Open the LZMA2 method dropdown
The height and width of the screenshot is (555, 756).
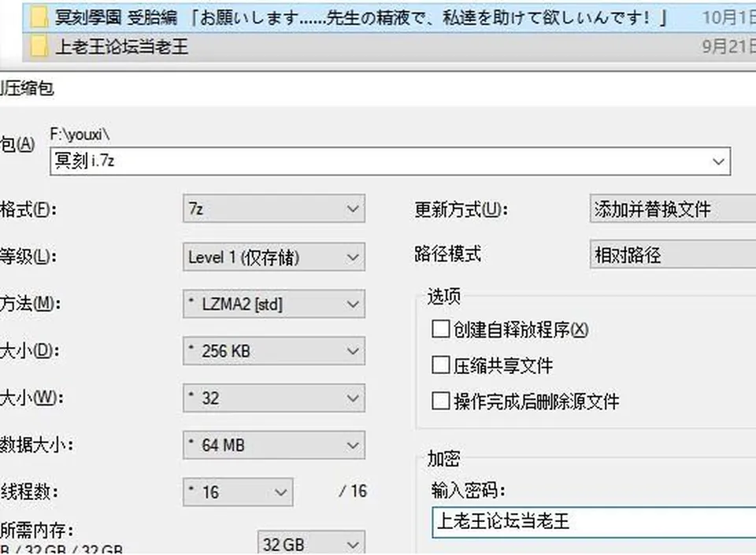274,304
